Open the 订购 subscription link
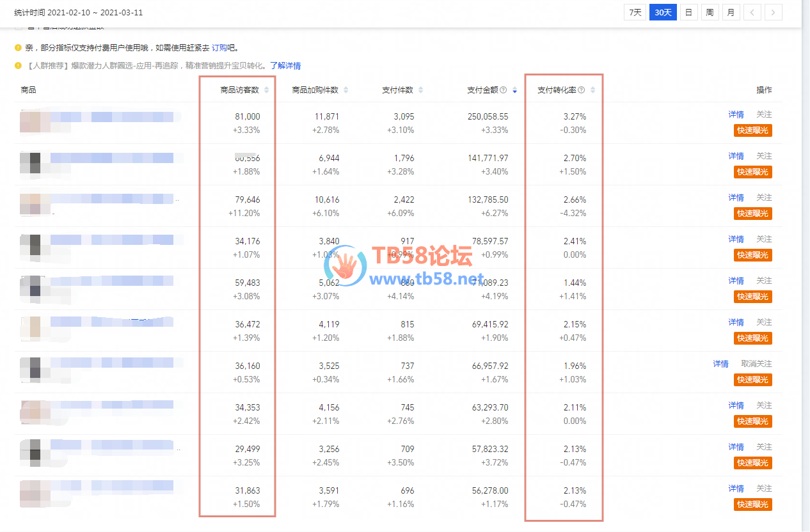Image resolution: width=810 pixels, height=532 pixels. coord(220,48)
